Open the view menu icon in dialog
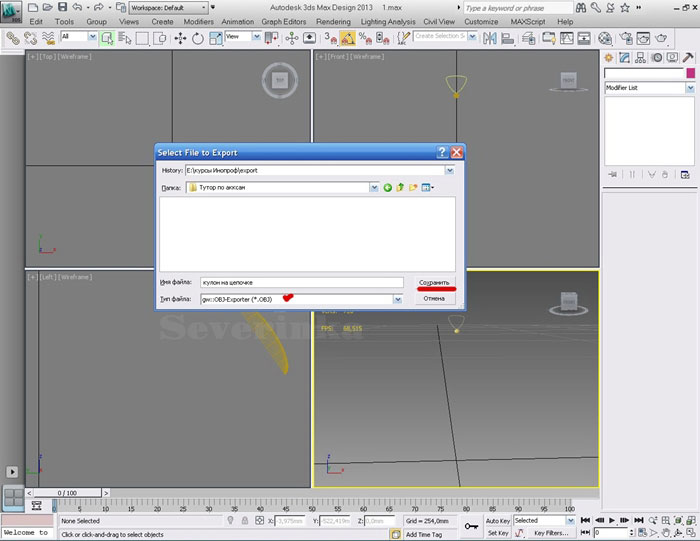Screen dimensions: 700x541 click(427, 187)
